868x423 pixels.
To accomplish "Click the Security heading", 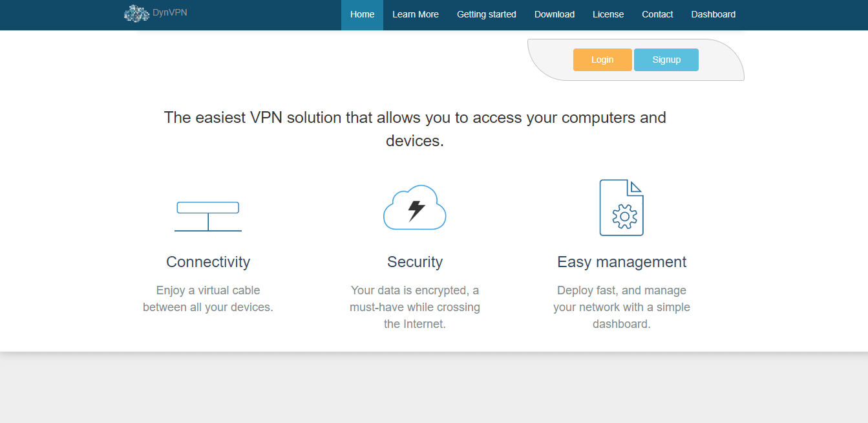I will (x=415, y=262).
